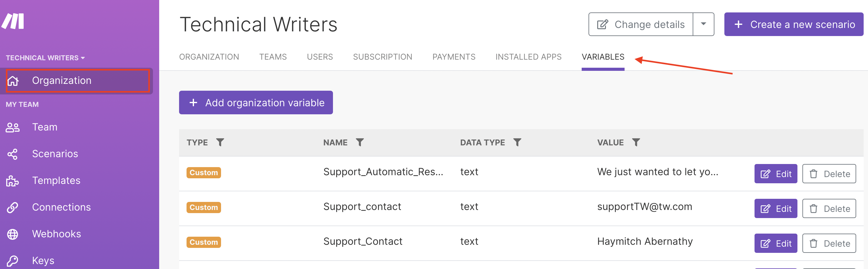Switch to the ORGANIZATION tab
The image size is (868, 269).
click(209, 57)
